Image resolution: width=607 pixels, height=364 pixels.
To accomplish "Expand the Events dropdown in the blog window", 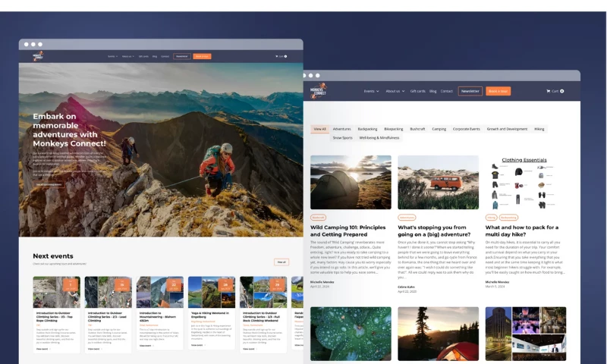I will (x=371, y=91).
